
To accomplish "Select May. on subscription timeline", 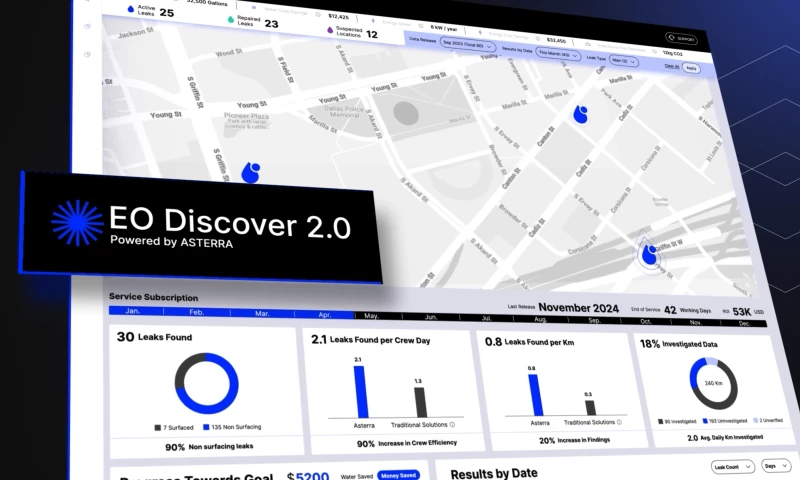I will [371, 316].
